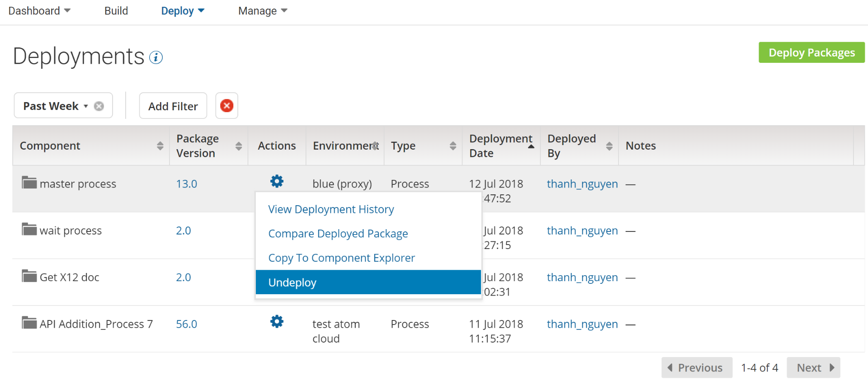The width and height of the screenshot is (868, 381).
Task: Sort table by Package Version arrows
Action: pyautogui.click(x=239, y=146)
